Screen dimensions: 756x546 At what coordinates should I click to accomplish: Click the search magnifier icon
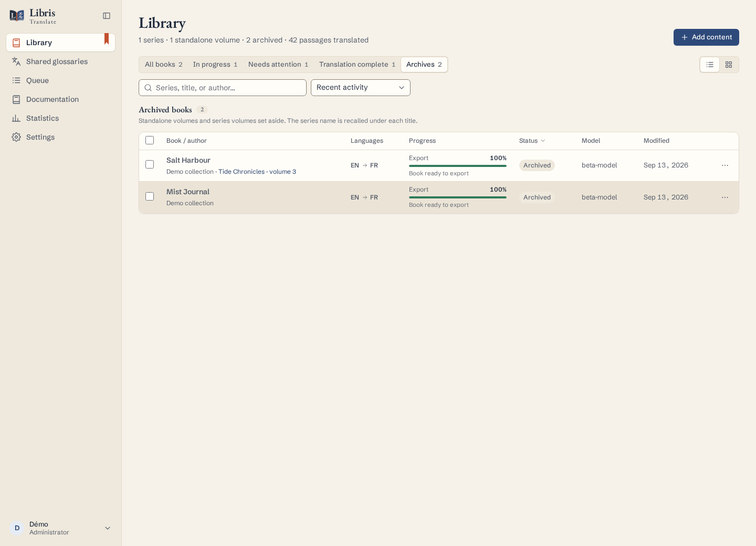point(148,88)
